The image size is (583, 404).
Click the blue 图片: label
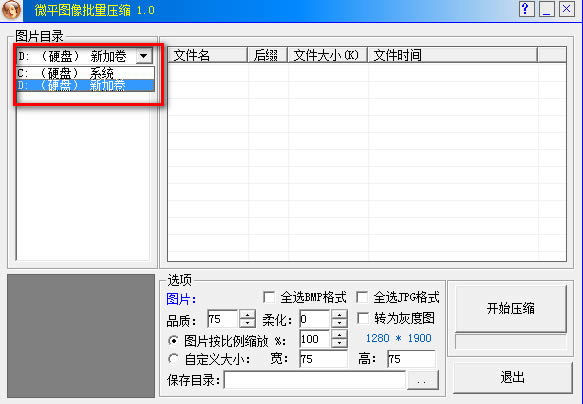click(x=181, y=299)
